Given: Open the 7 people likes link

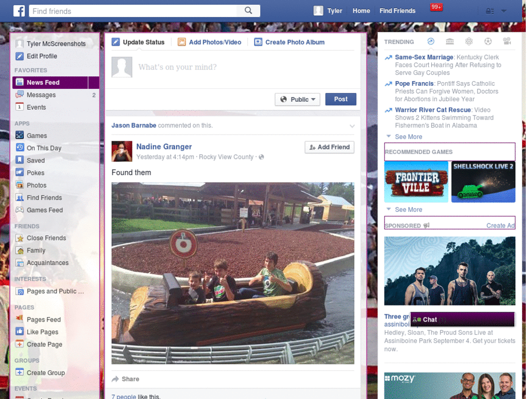Looking at the screenshot, I should (x=124, y=396).
